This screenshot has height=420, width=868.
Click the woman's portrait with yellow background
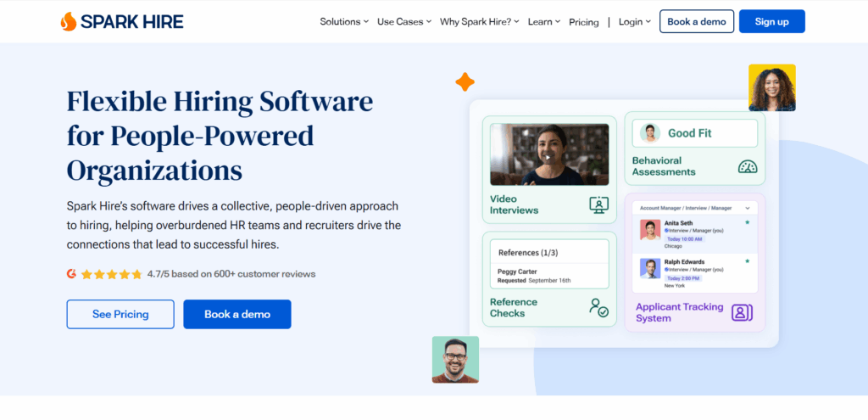pyautogui.click(x=771, y=87)
